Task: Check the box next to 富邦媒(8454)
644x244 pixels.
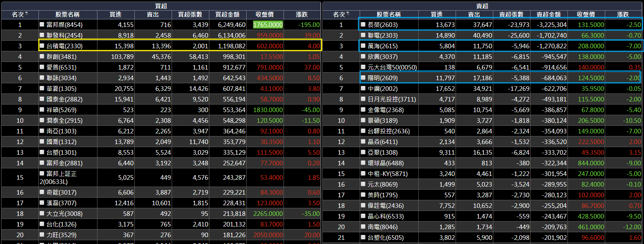Action: 42,24
